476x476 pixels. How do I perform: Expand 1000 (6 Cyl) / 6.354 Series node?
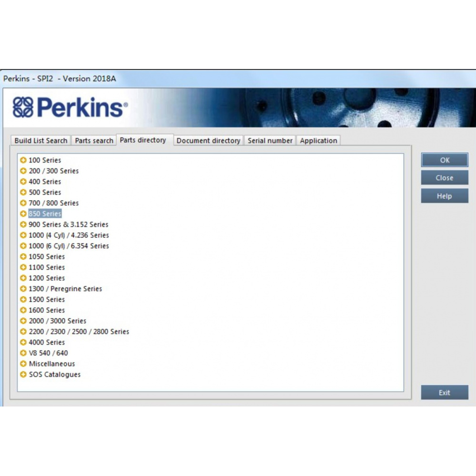tap(23, 246)
